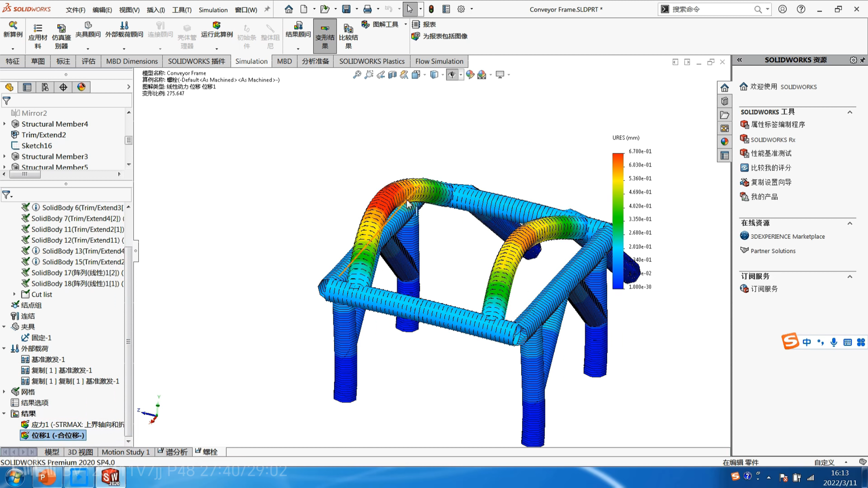This screenshot has width=868, height=488.
Task: Select the 基准激发-1 load item
Action: point(48,359)
